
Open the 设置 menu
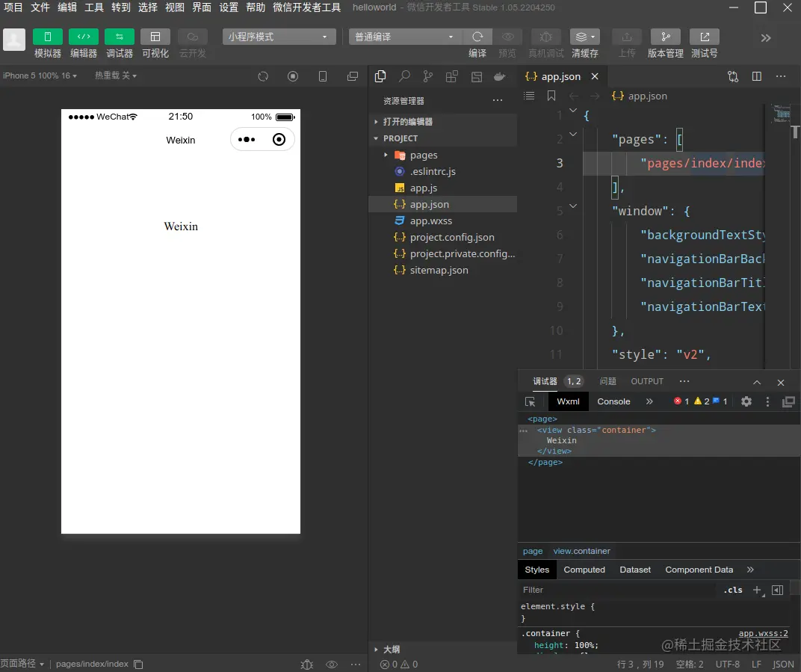coord(229,7)
